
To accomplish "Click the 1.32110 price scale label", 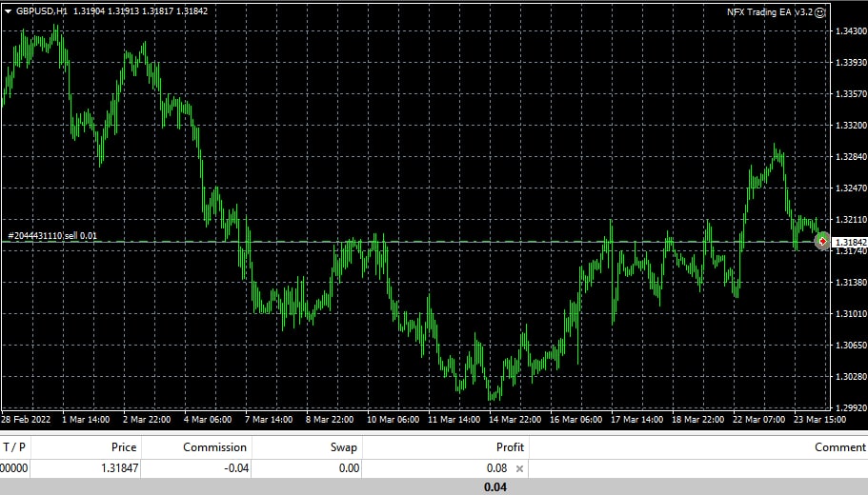I will point(851,220).
